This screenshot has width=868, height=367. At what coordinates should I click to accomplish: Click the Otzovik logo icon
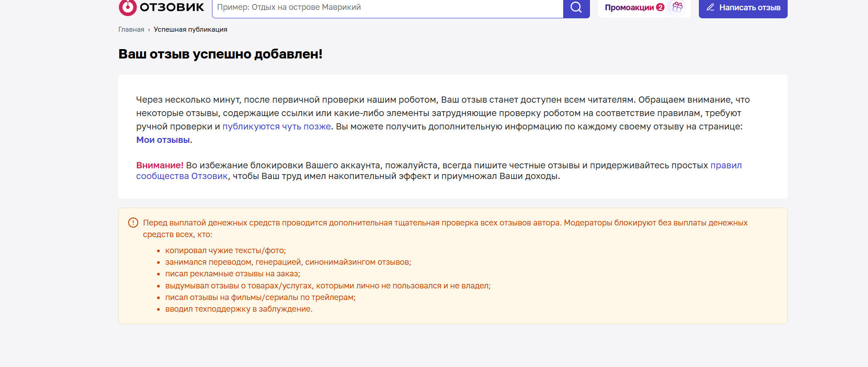pos(128,7)
